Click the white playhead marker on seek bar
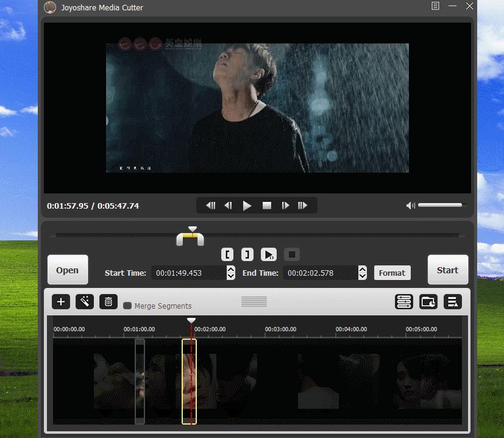Viewport: 504px width, 438px height. (x=193, y=229)
